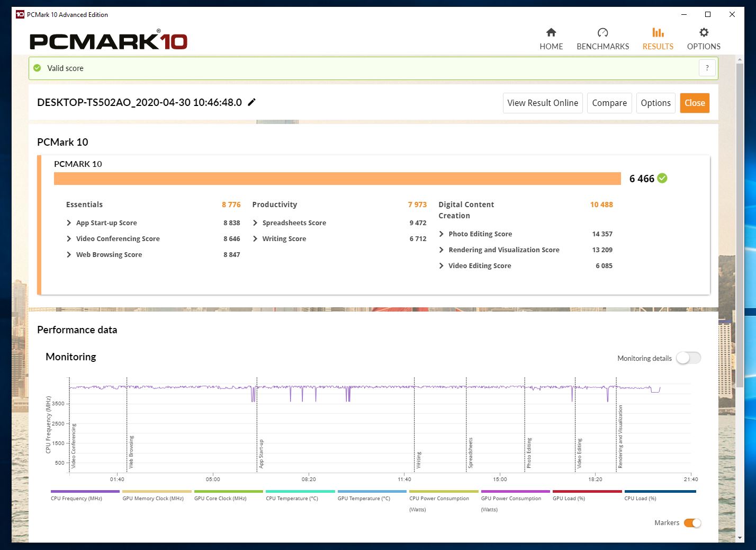Click the Results bar chart icon

[658, 32]
